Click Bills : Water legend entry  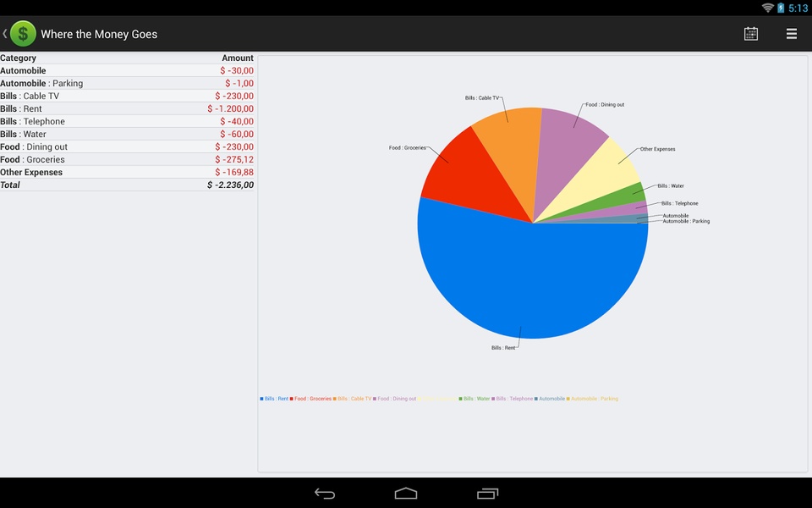475,399
